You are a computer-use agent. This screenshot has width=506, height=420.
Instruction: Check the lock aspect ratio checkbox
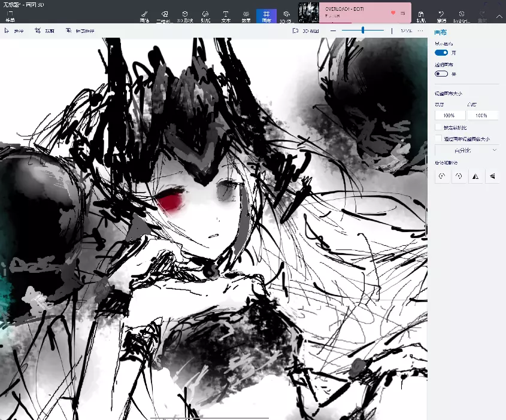point(438,127)
